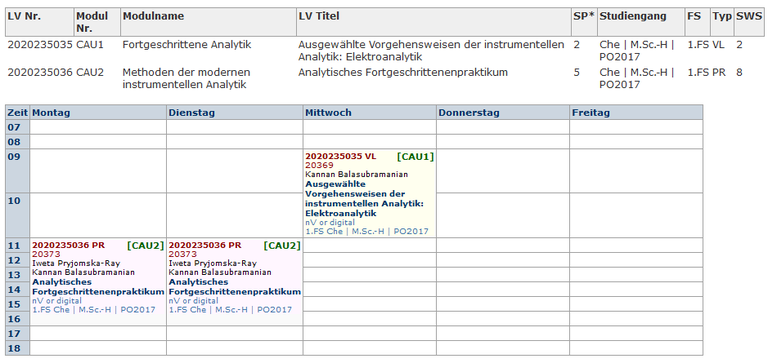Viewport: 768px width, 363px height.
Task: Click SWS value 2 in CAU1 row
Action: tap(739, 45)
